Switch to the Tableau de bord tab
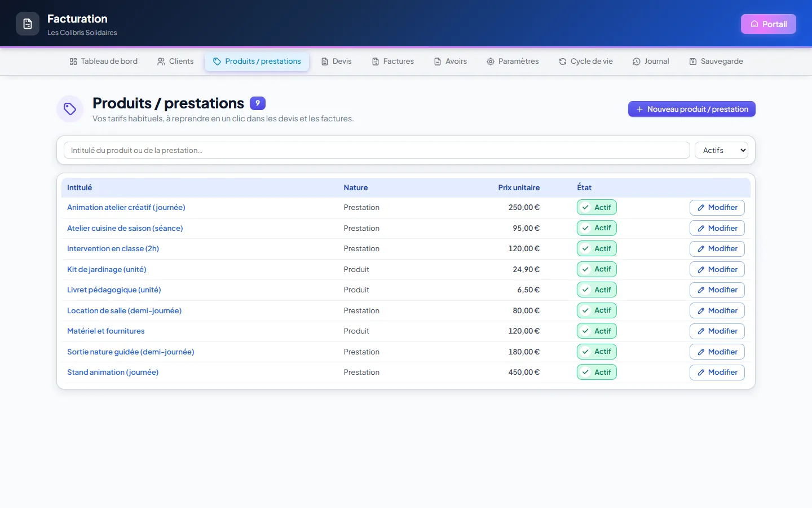Screen dimensions: 812x508 click(x=104, y=62)
